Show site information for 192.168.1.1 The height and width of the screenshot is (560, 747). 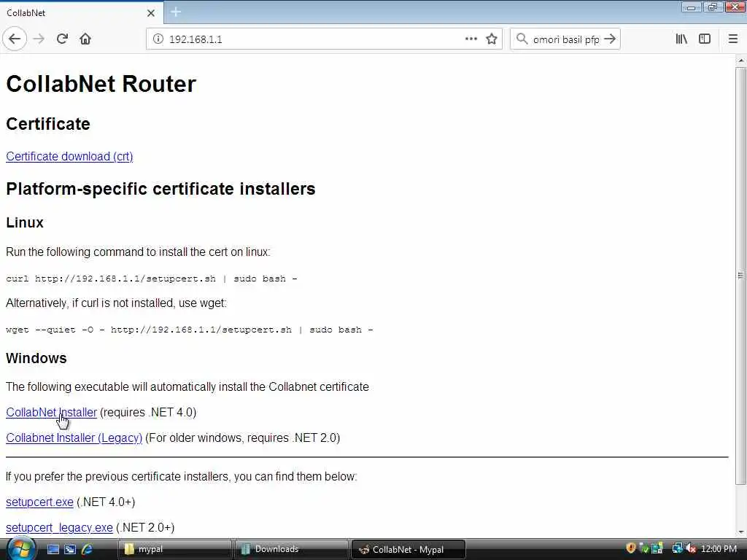pos(158,39)
